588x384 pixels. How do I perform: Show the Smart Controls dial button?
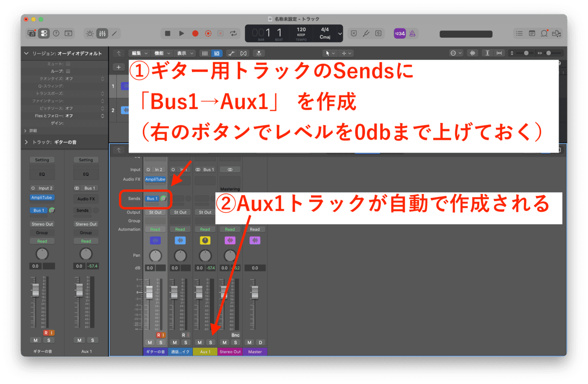pyautogui.click(x=90, y=33)
